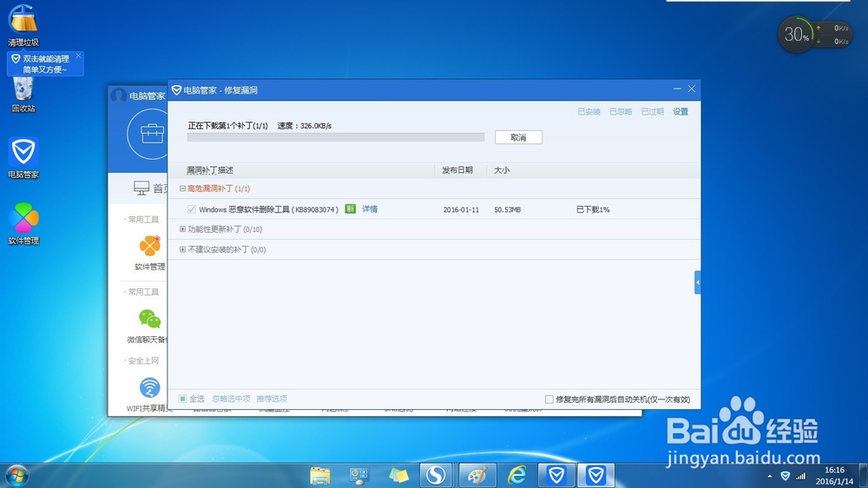Open the Sticky Notes taskbar icon
Image resolution: width=868 pixels, height=488 pixels.
pyautogui.click(x=398, y=475)
